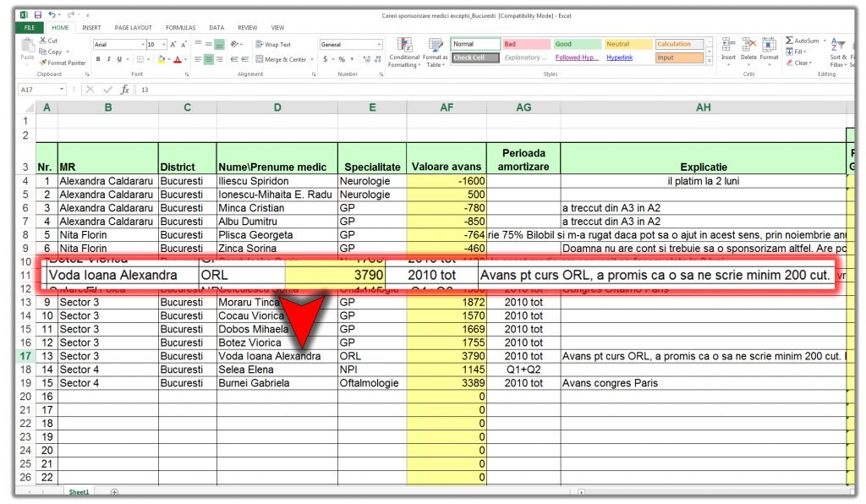The image size is (866, 504).
Task: Activate the Format Painter brush
Action: [x=42, y=63]
